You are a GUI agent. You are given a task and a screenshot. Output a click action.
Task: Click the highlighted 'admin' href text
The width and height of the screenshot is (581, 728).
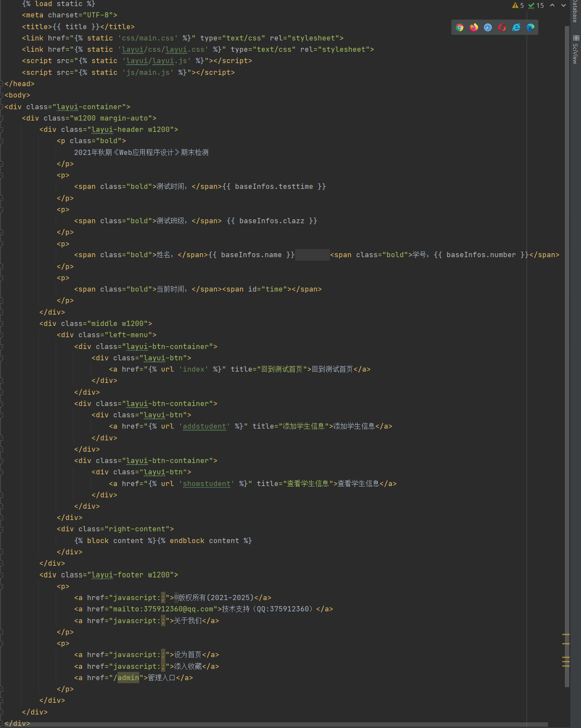click(128, 678)
